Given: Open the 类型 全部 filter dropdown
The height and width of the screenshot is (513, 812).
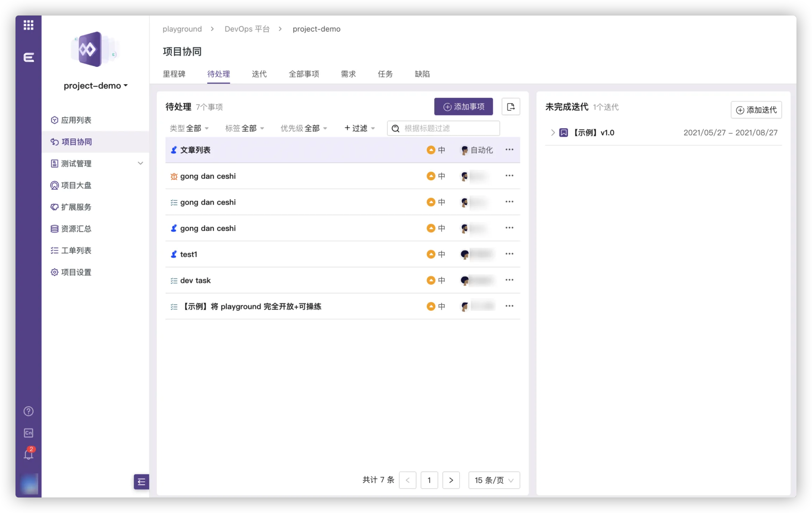Looking at the screenshot, I should click(x=189, y=128).
